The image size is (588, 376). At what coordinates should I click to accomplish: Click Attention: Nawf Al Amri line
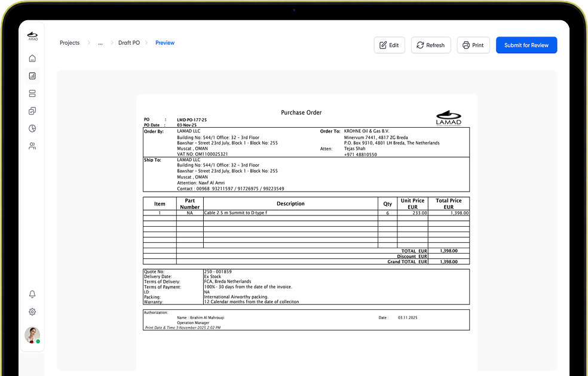(x=201, y=183)
